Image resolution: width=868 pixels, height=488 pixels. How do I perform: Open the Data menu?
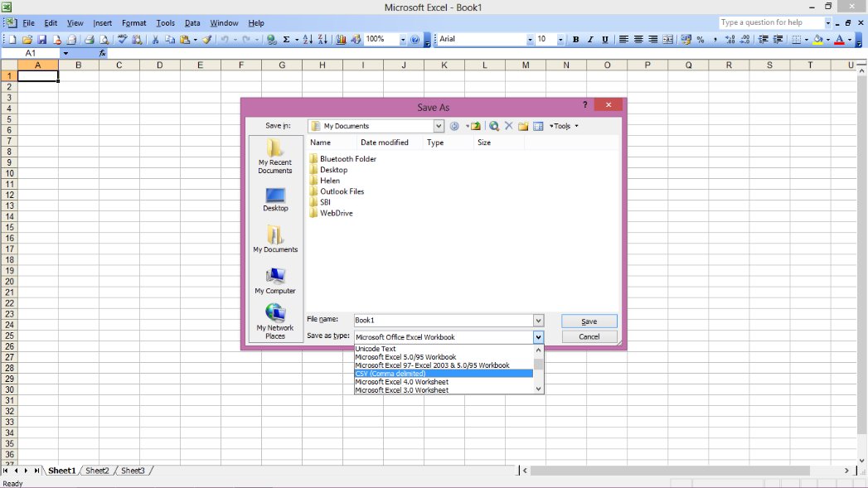click(x=192, y=23)
